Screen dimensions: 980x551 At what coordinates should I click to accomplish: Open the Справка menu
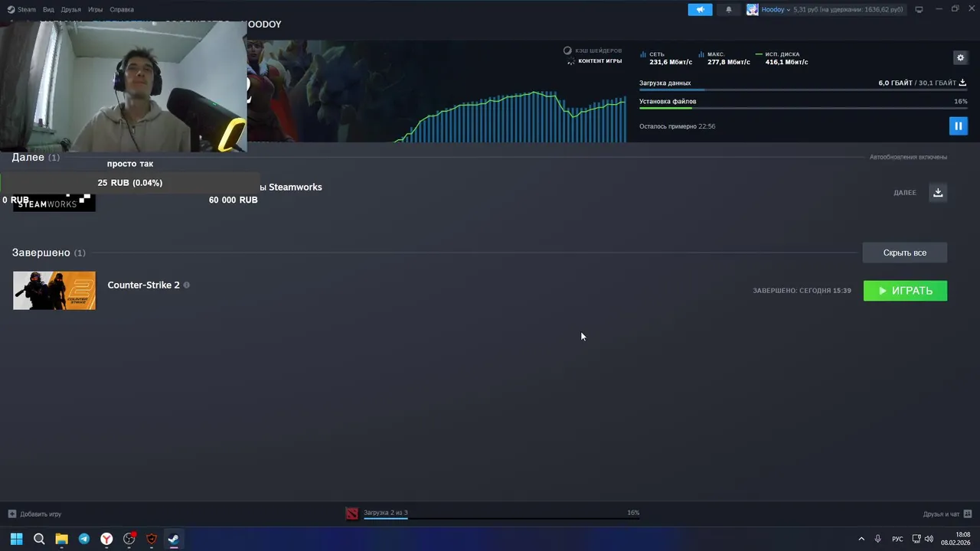[x=122, y=9]
